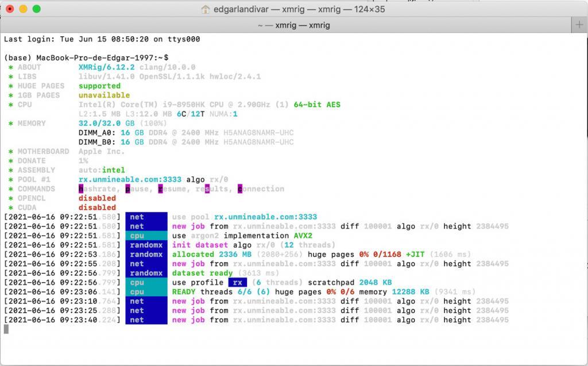Click the 'libuv/1.41.0' library text
The image size is (588, 366).
click(106, 76)
